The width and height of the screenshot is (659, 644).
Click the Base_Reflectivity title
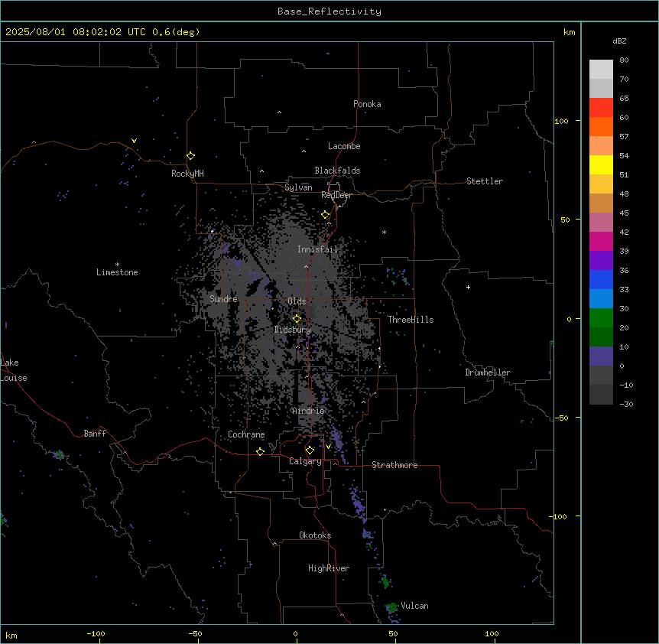pos(329,11)
